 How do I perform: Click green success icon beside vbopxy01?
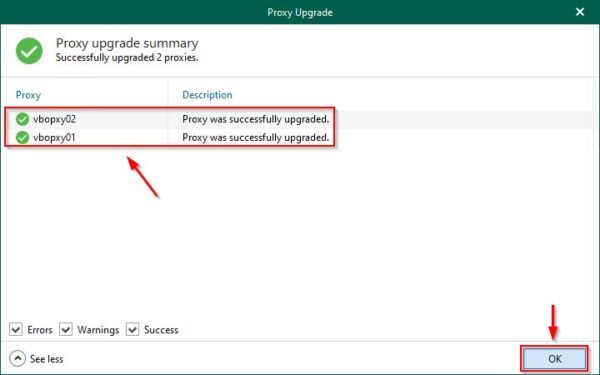23,137
